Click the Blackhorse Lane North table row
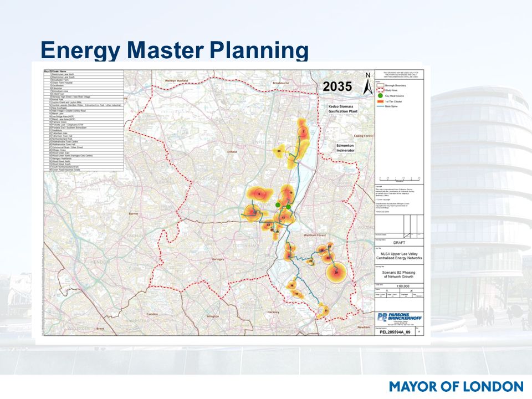This screenshot has height=399, width=532. (x=84, y=74)
